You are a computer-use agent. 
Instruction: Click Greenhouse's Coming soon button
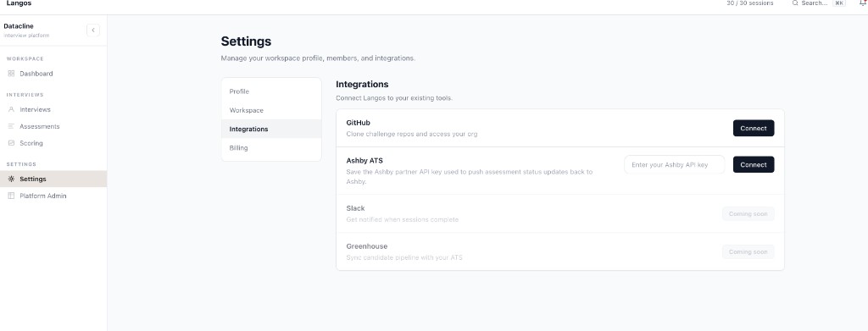click(748, 252)
